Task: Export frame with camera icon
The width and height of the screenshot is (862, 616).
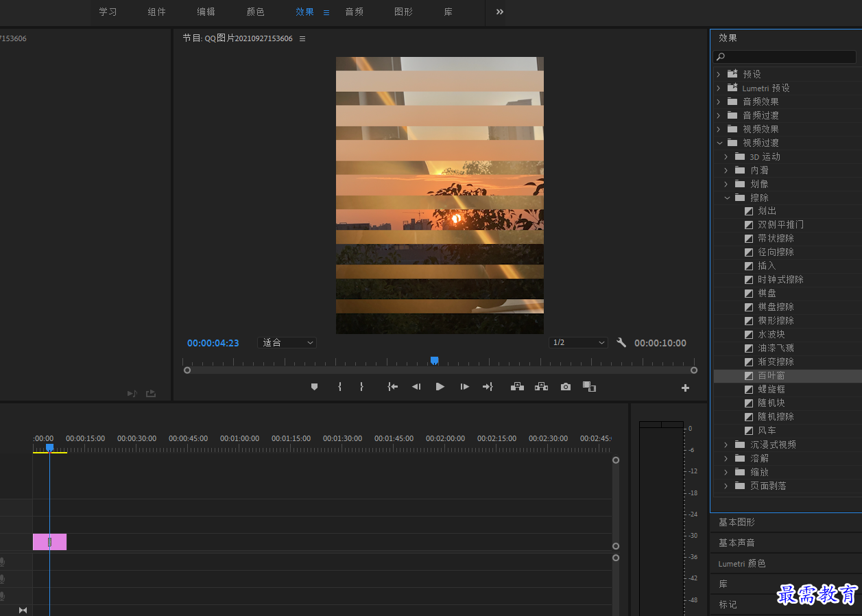Action: point(565,387)
